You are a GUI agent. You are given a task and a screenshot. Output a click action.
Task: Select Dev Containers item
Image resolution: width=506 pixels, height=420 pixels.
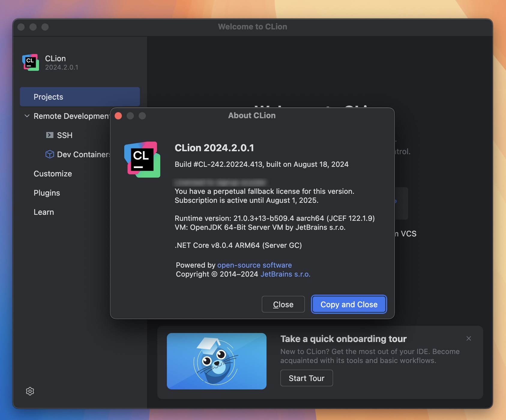83,154
